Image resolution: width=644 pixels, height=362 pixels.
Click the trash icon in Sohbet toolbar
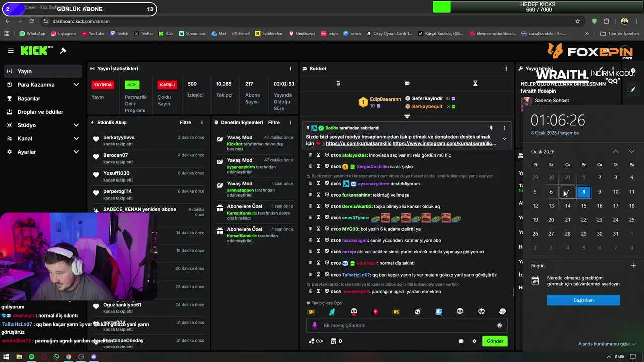click(x=338, y=83)
